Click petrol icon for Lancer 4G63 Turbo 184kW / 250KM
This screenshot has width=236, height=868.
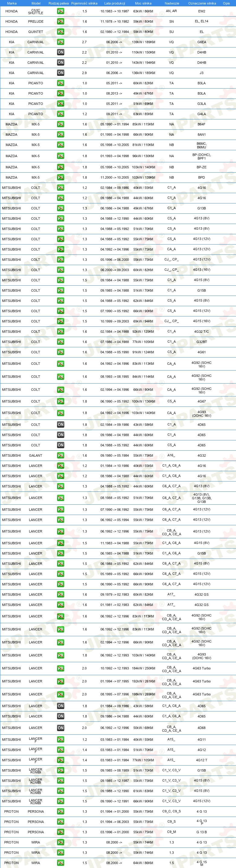click(61, 668)
